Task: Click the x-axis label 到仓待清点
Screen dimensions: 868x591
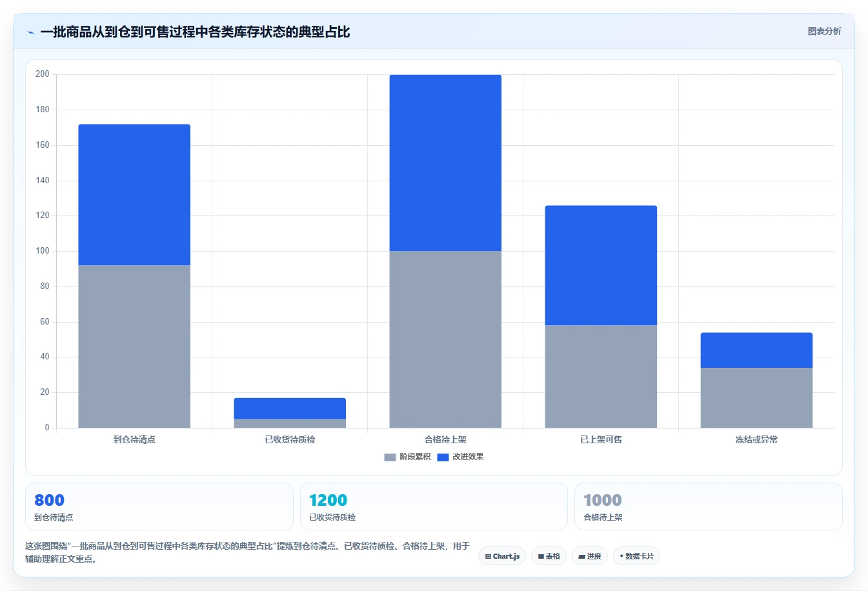Action: click(134, 439)
